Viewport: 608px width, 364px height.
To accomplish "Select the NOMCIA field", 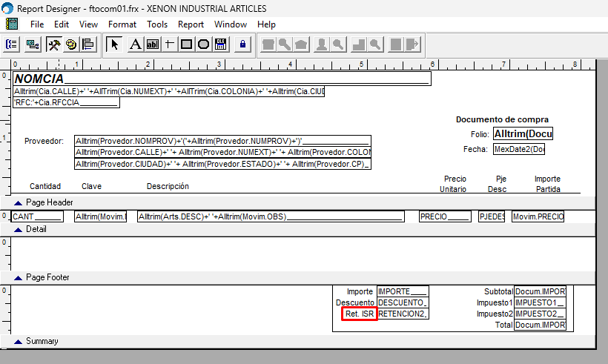I will click(x=222, y=79).
